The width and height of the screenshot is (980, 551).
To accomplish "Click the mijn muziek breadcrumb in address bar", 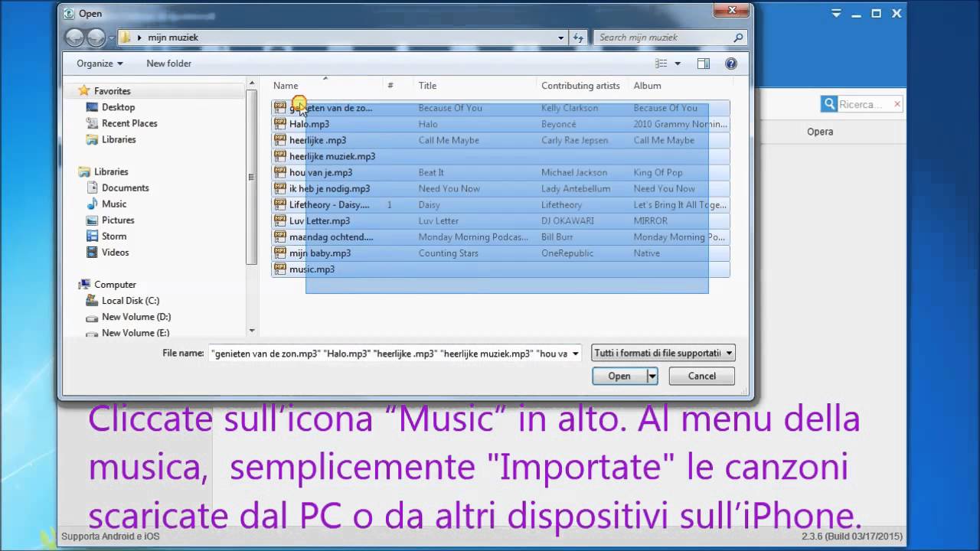I will coord(173,37).
